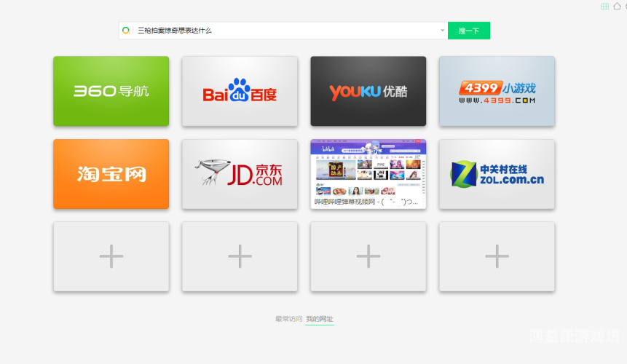
Task: Switch to the 我的网址 tab
Action: (x=320, y=319)
